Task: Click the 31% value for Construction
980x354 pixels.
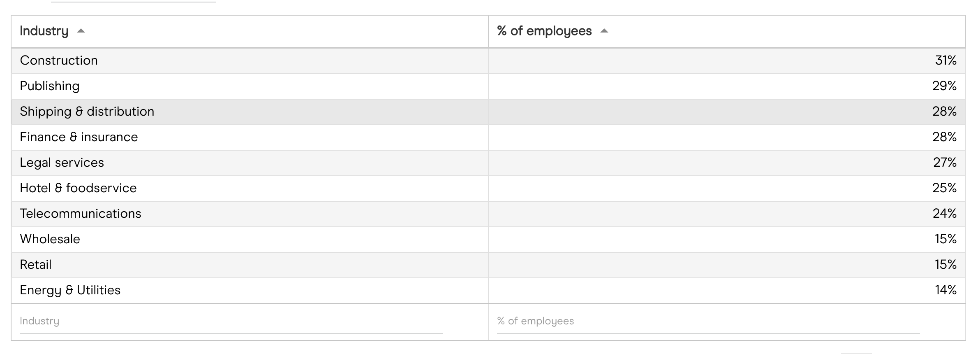Action: click(x=945, y=61)
